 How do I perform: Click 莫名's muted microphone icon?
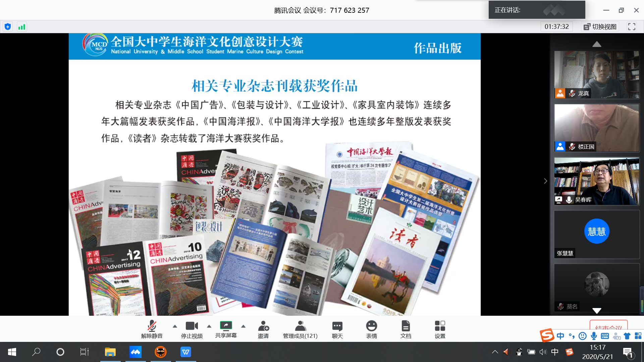pyautogui.click(x=560, y=306)
